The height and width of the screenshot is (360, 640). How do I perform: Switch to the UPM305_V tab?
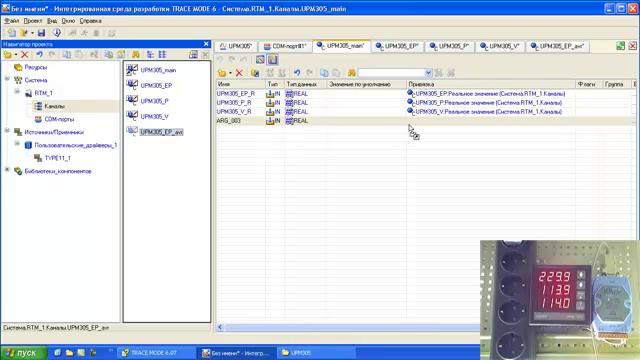coord(500,46)
